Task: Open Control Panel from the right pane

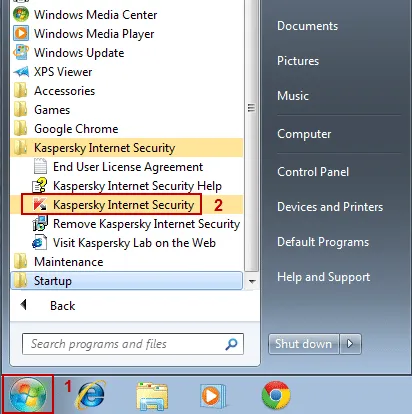Action: (313, 172)
